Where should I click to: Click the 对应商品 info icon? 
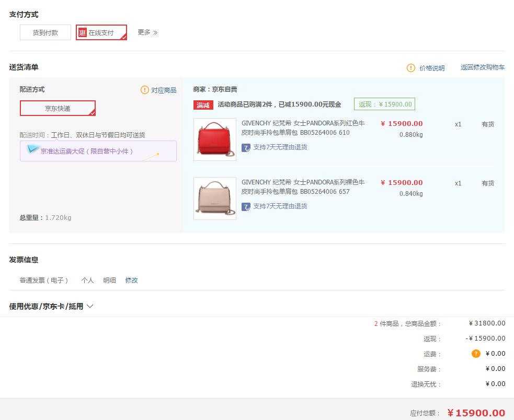point(144,90)
